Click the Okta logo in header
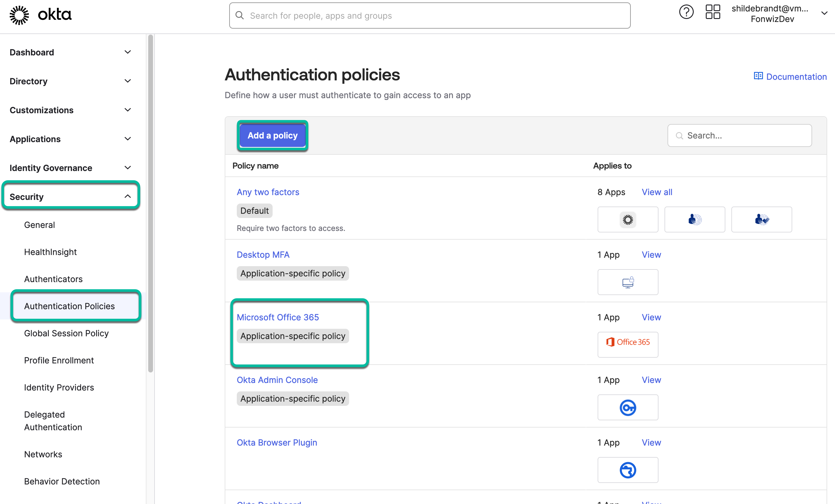Screen dimensions: 835x504 click(41, 15)
